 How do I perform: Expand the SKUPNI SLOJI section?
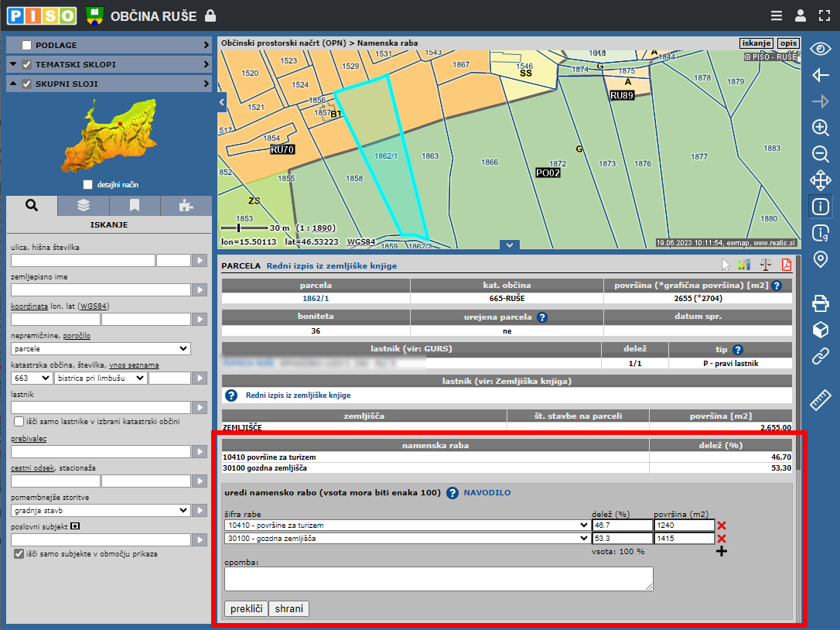[206, 84]
